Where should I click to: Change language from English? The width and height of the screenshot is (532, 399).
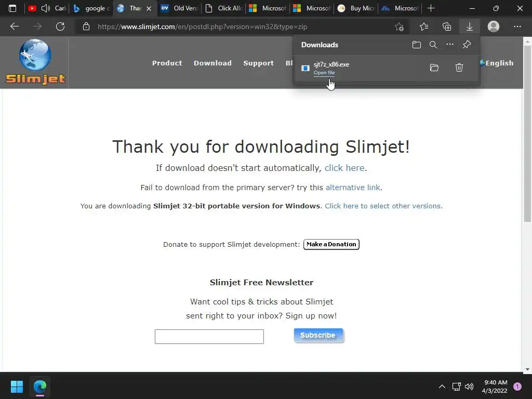pos(497,63)
